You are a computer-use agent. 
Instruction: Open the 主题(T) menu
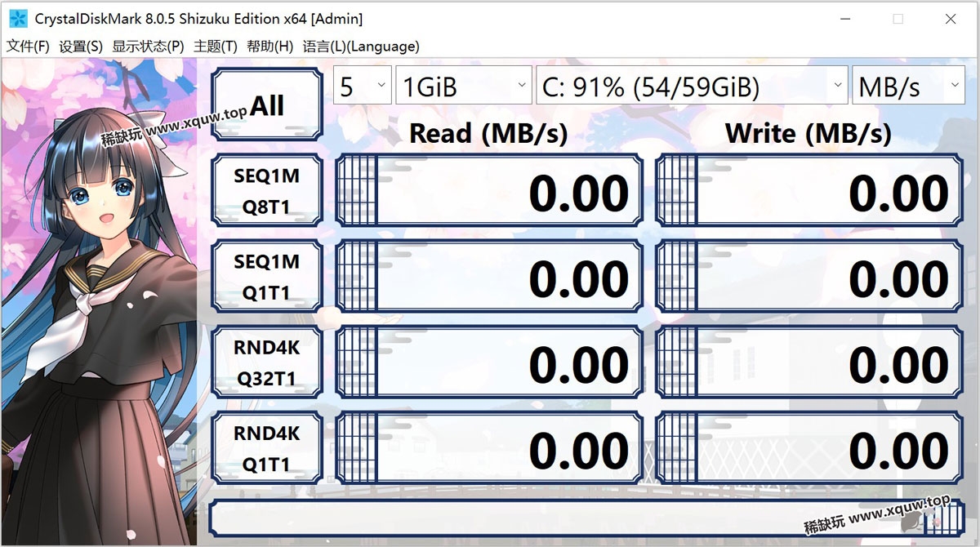pyautogui.click(x=216, y=47)
